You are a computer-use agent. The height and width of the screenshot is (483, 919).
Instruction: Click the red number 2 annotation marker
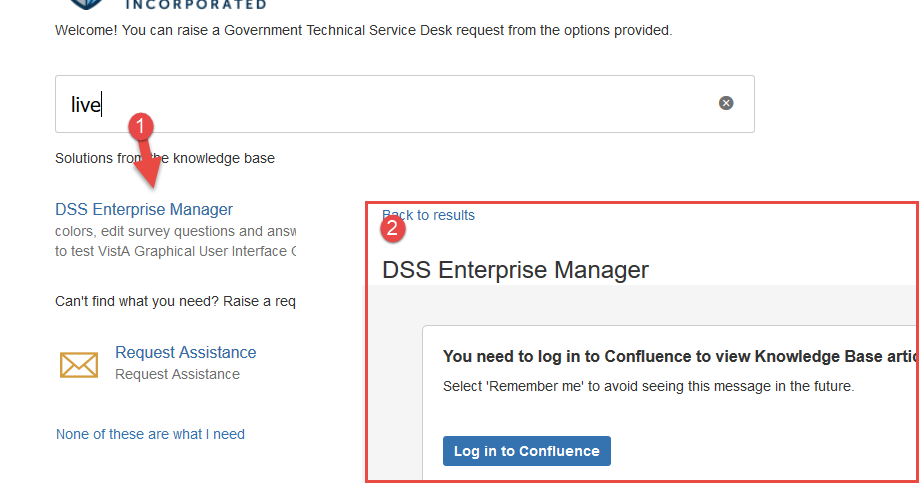[x=393, y=228]
